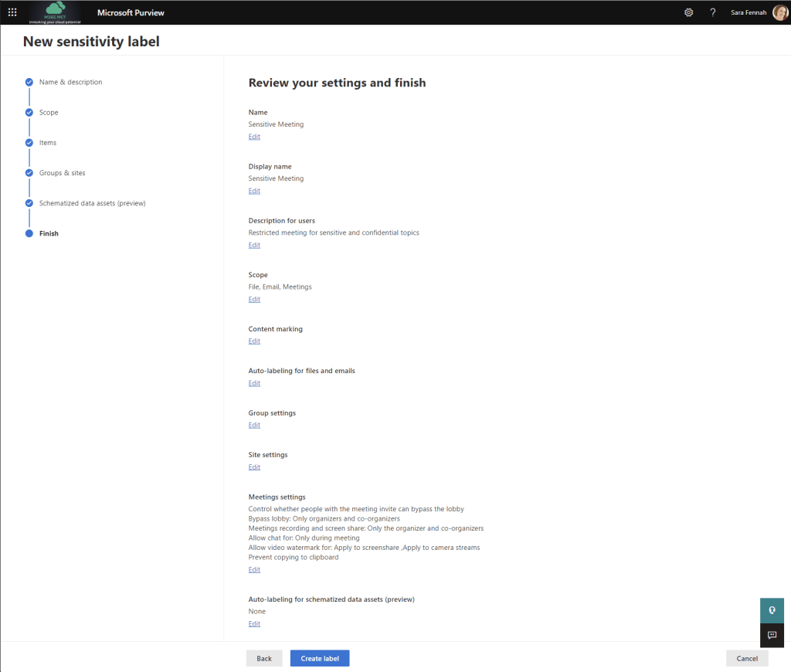Edit the Description for users
791x672 pixels.
[254, 246]
